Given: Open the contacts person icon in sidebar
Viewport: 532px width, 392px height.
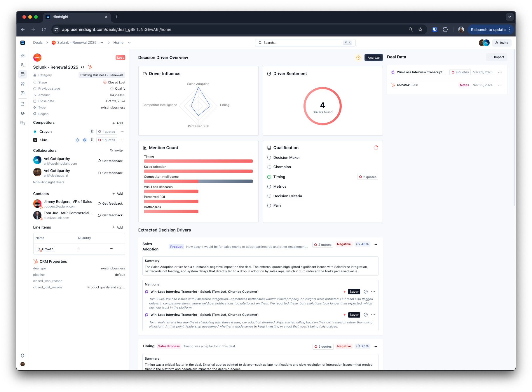Looking at the screenshot, I should (22, 65).
